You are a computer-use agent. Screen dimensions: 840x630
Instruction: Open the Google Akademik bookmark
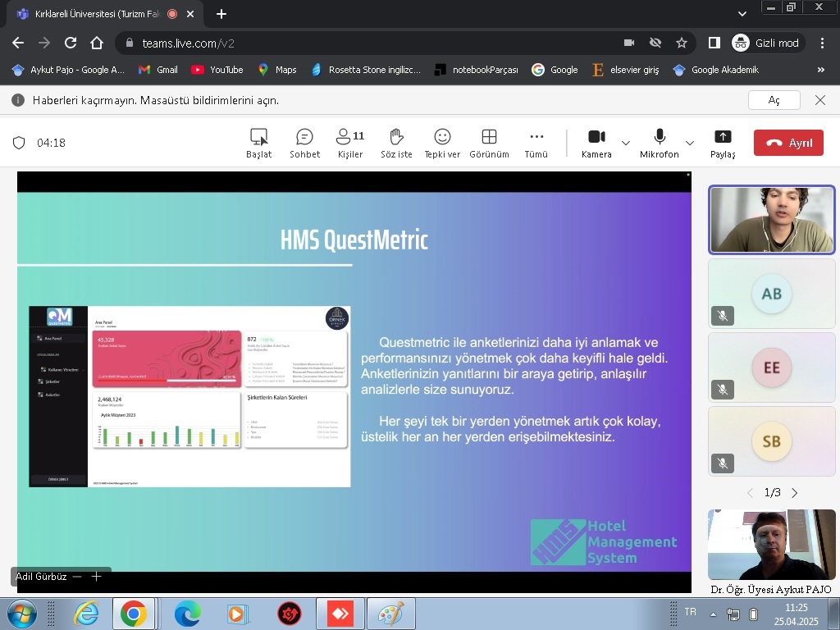coord(716,70)
